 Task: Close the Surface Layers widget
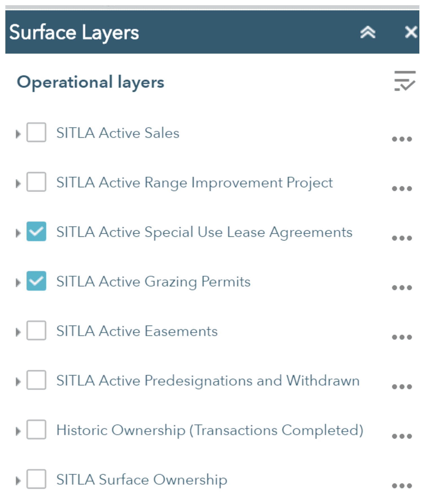click(x=411, y=32)
